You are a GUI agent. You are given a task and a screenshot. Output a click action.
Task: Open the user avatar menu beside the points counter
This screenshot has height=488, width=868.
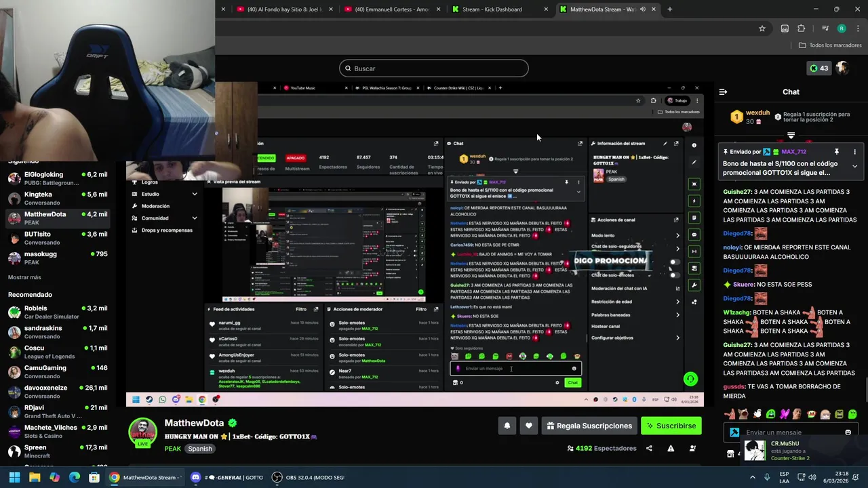(x=842, y=68)
